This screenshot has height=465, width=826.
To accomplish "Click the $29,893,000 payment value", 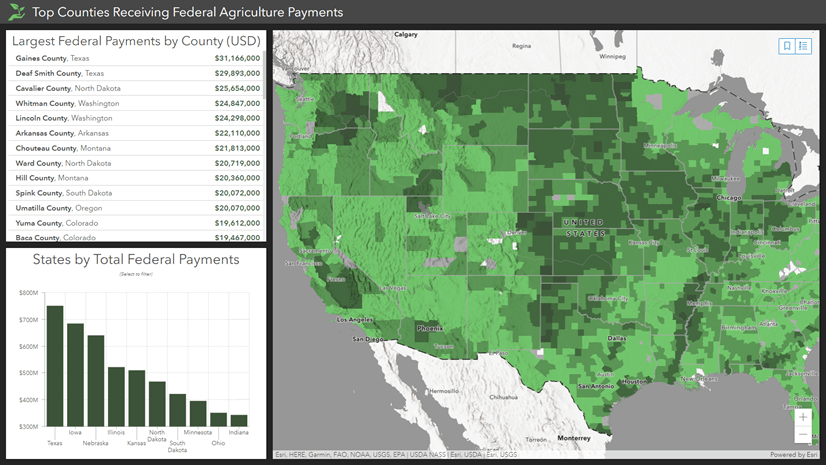I will coord(237,73).
